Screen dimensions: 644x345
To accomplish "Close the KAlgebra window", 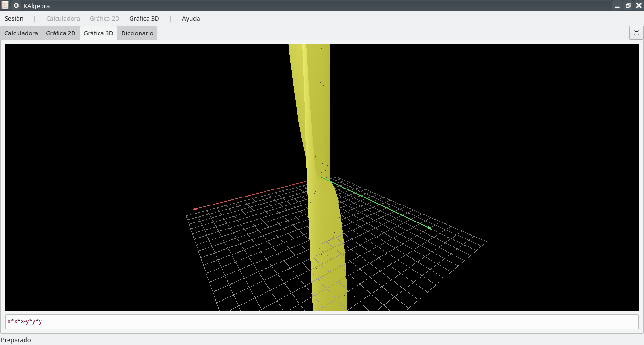I will click(x=639, y=6).
